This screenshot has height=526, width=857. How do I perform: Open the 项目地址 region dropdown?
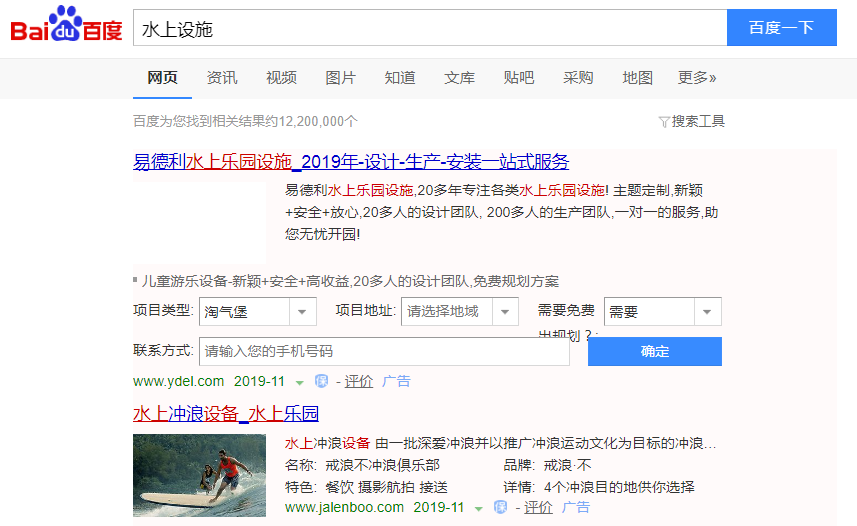460,312
